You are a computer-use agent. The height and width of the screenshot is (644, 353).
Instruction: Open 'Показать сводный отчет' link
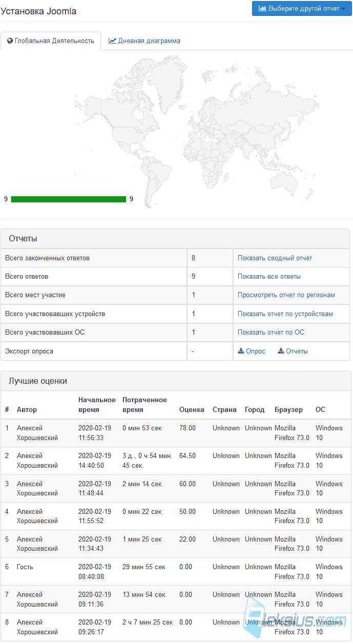[275, 258]
